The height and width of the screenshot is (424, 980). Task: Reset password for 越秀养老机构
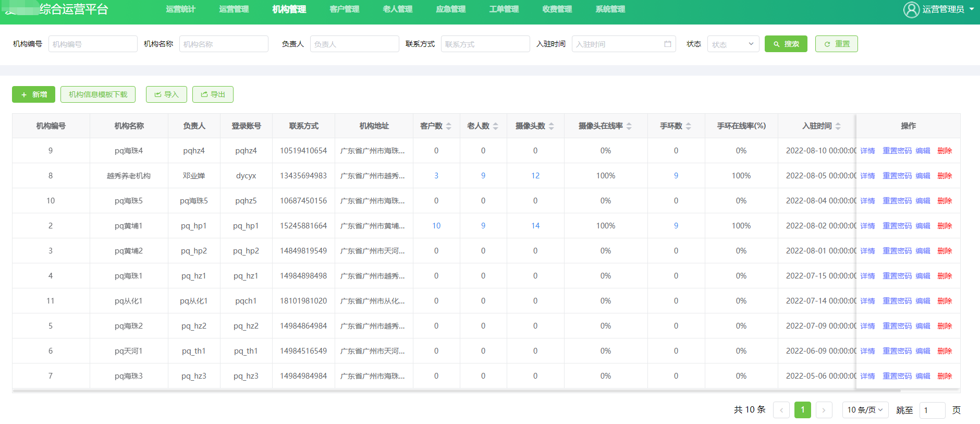897,176
